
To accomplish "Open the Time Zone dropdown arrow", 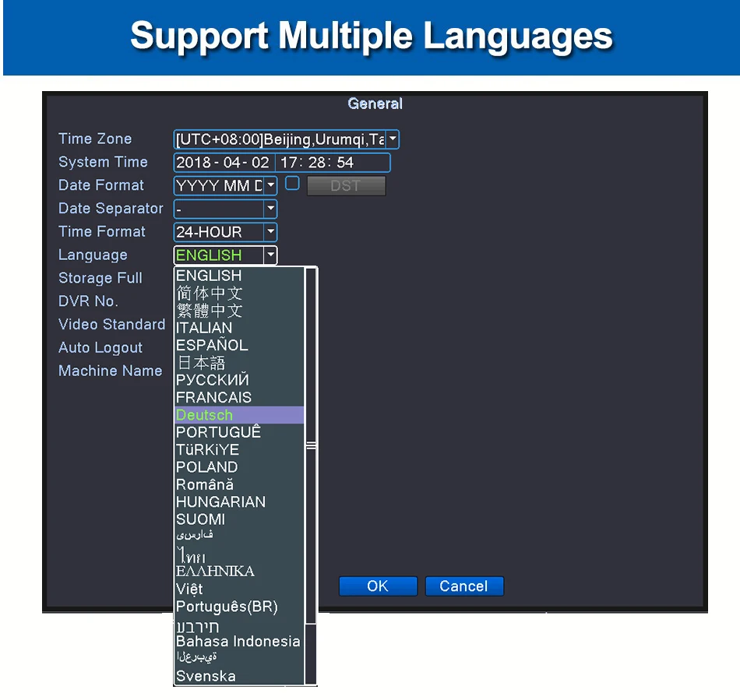I will (393, 139).
